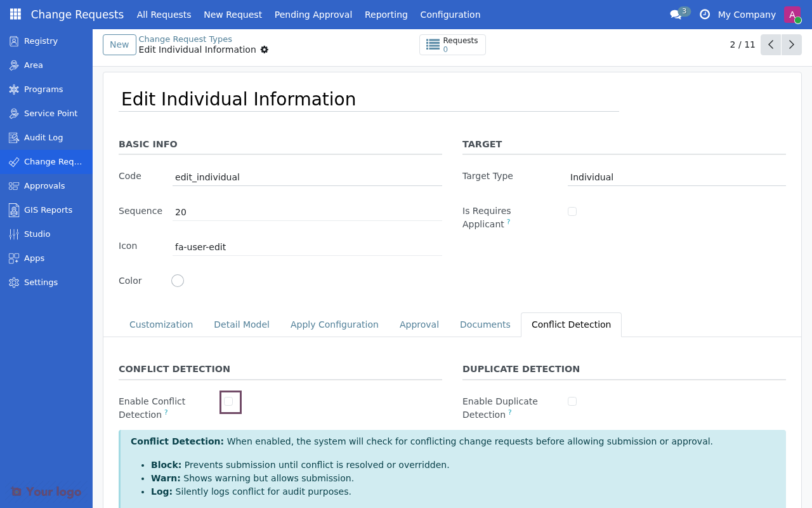The height and width of the screenshot is (508, 812).
Task: Select the Area icon in sidebar
Action: [x=13, y=65]
